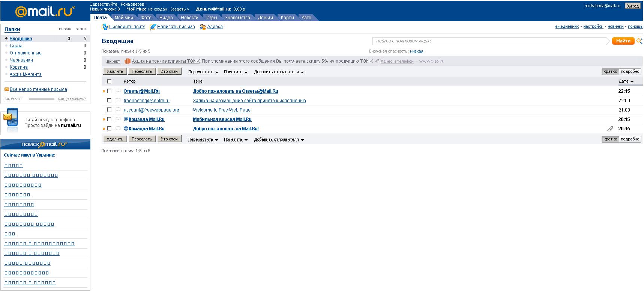Click the envelope icon for unread letters
This screenshot has height=291, width=644.
[x=6, y=89]
